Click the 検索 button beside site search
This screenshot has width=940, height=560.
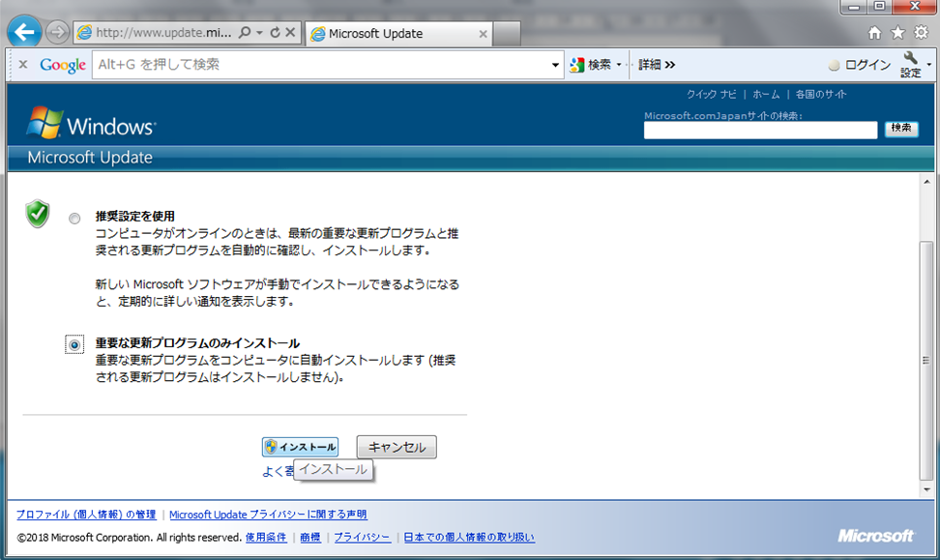(x=901, y=129)
